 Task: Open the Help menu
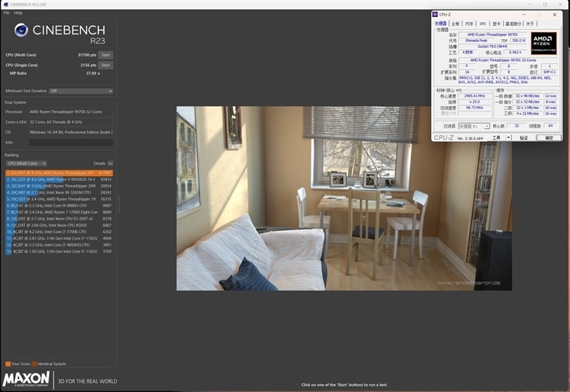[18, 13]
